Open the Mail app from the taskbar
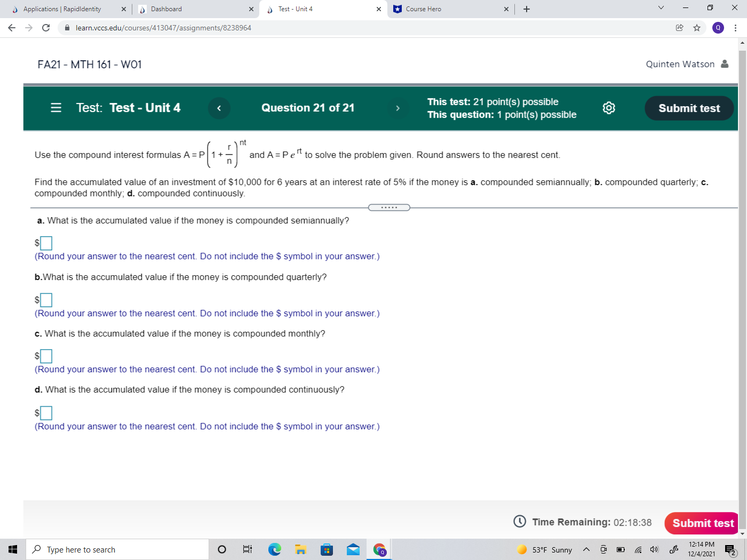This screenshot has width=747, height=560. (353, 549)
